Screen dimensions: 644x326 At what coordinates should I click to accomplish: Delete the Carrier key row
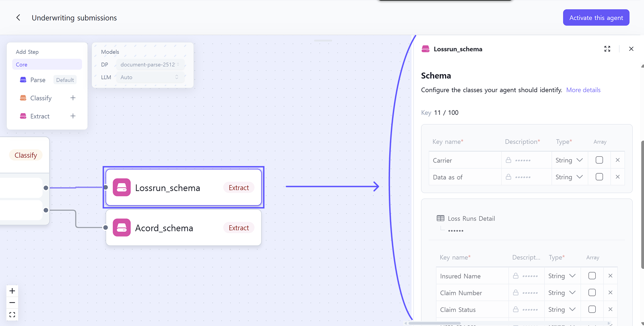(618, 160)
